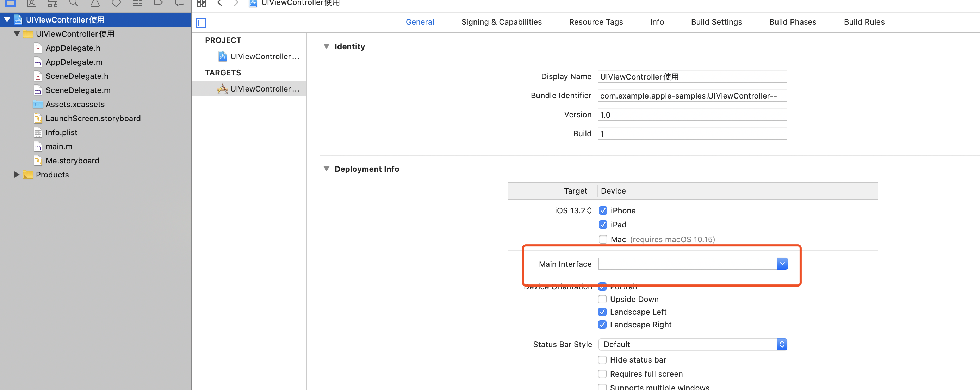Image resolution: width=980 pixels, height=390 pixels.
Task: Open the Build Rules tab
Action: [864, 22]
